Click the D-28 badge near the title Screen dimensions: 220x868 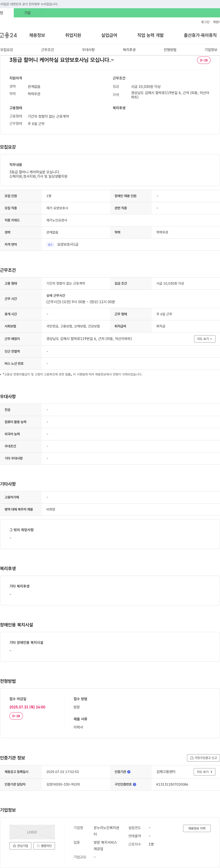point(204,60)
